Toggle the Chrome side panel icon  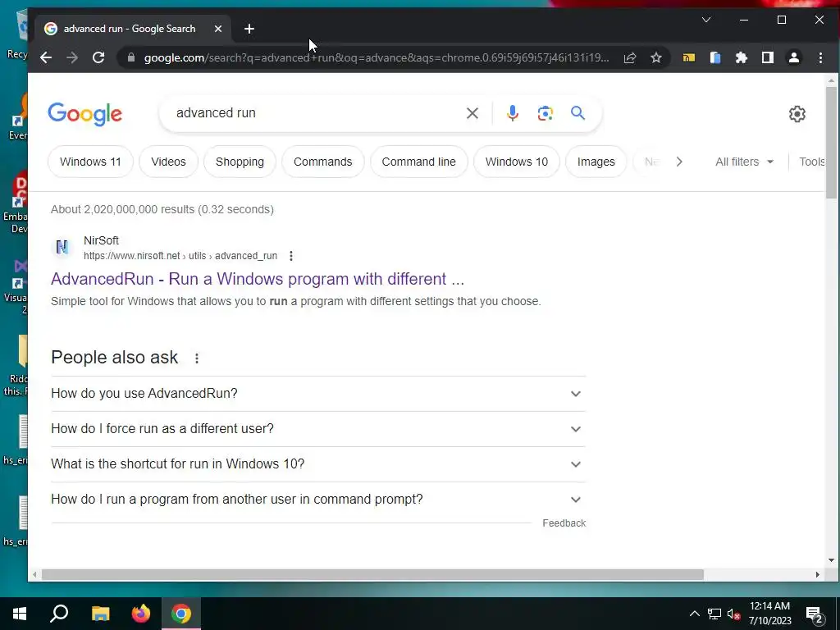click(x=768, y=58)
